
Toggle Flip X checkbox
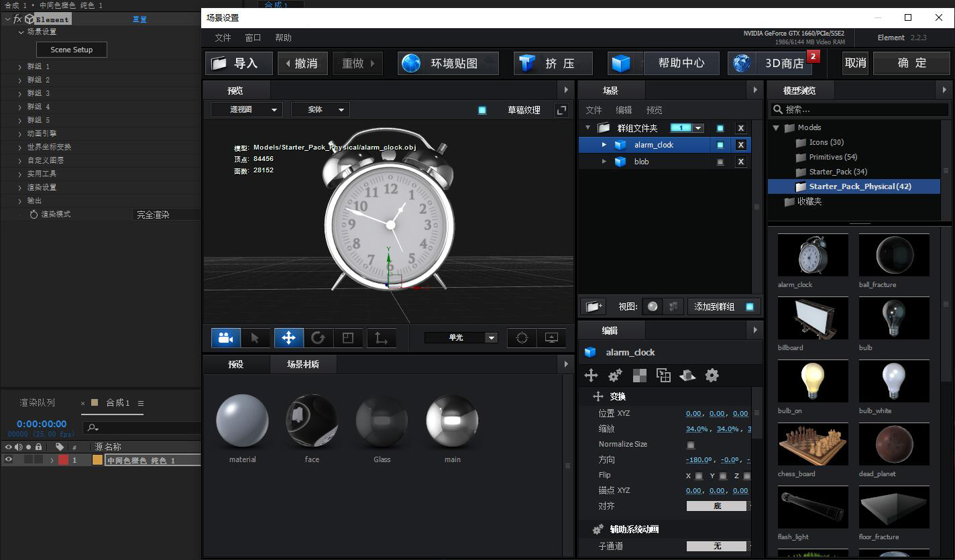(x=699, y=475)
